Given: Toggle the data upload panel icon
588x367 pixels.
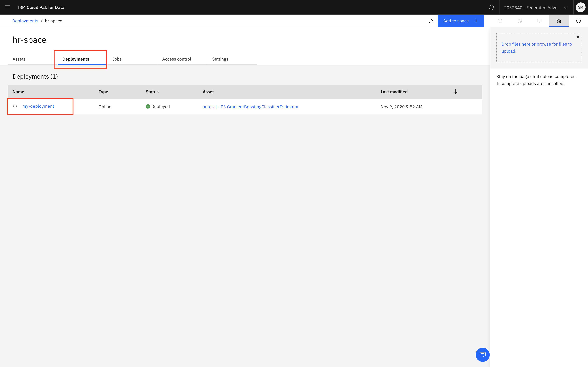Looking at the screenshot, I should (x=559, y=21).
